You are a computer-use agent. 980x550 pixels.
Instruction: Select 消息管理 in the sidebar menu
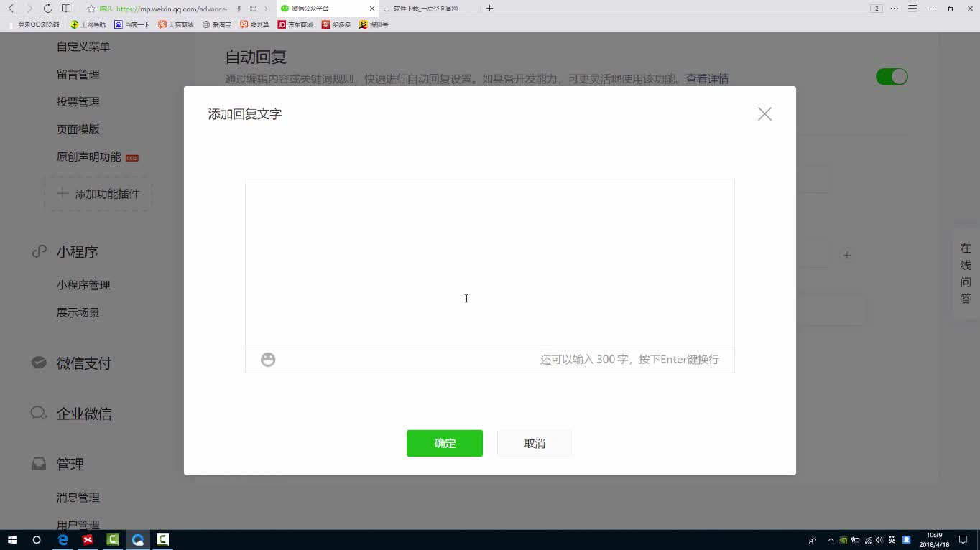[x=79, y=497]
